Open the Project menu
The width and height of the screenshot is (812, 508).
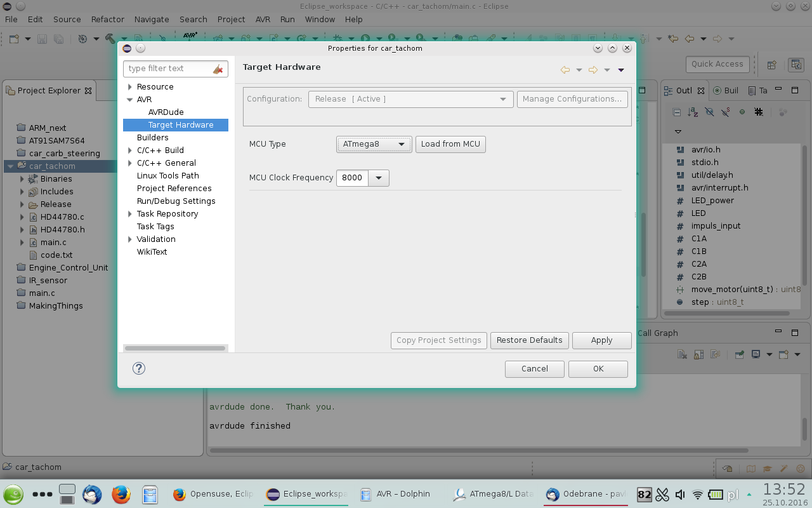click(x=231, y=19)
